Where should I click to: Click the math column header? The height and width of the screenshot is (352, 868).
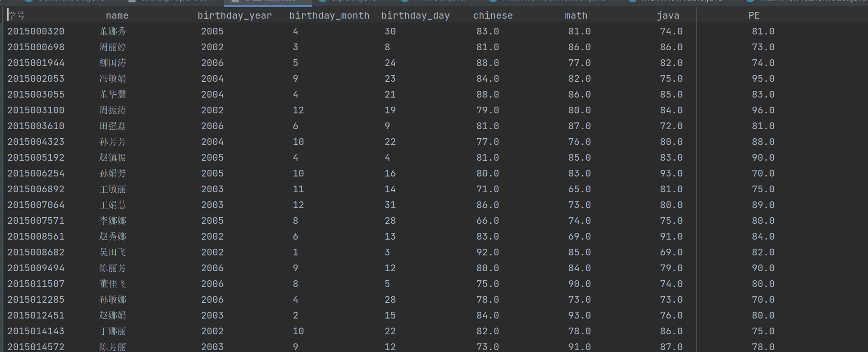[x=576, y=16]
